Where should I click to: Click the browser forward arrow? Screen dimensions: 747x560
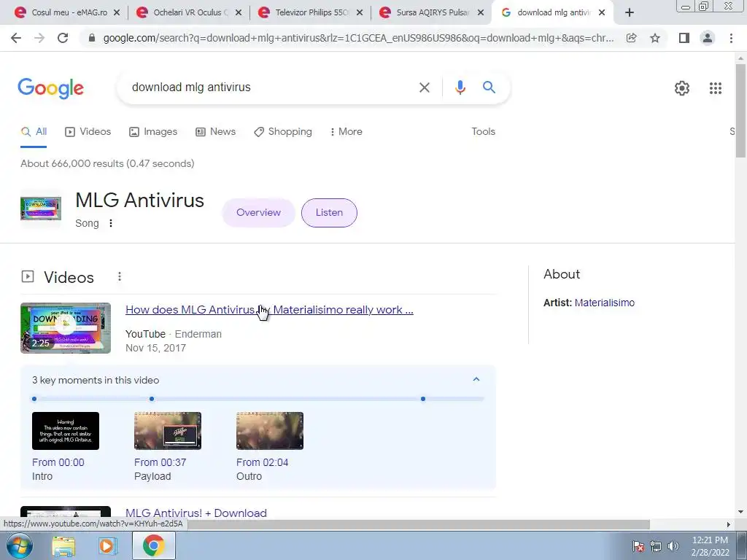(39, 38)
